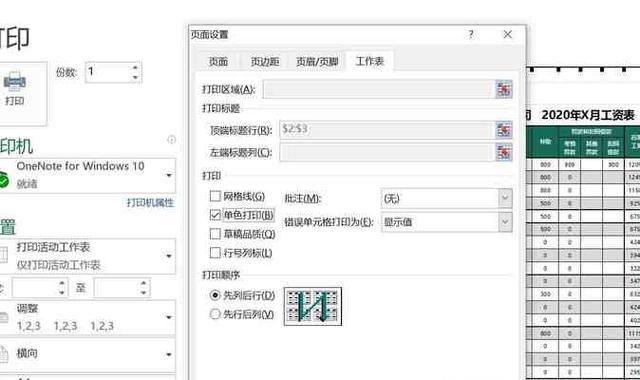This screenshot has height=380, width=640.
Task: Click the 2020年X月工资表 title in preview
Action: tap(588, 116)
